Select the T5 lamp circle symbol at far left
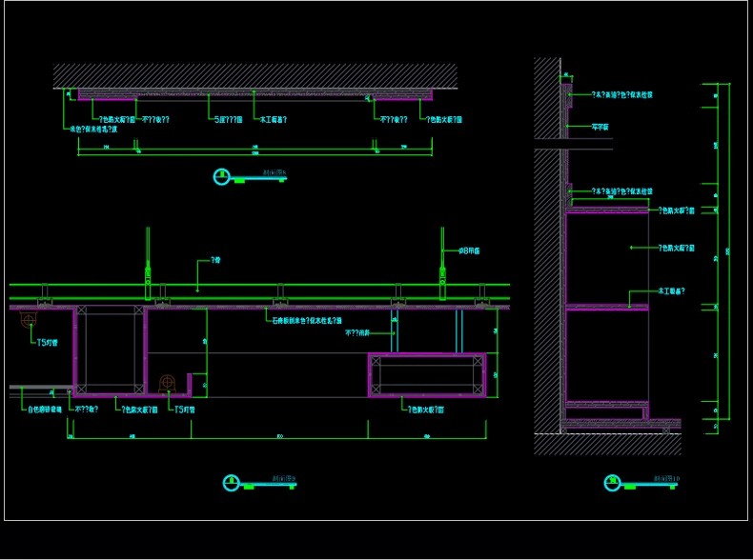The height and width of the screenshot is (560, 753). [28, 320]
